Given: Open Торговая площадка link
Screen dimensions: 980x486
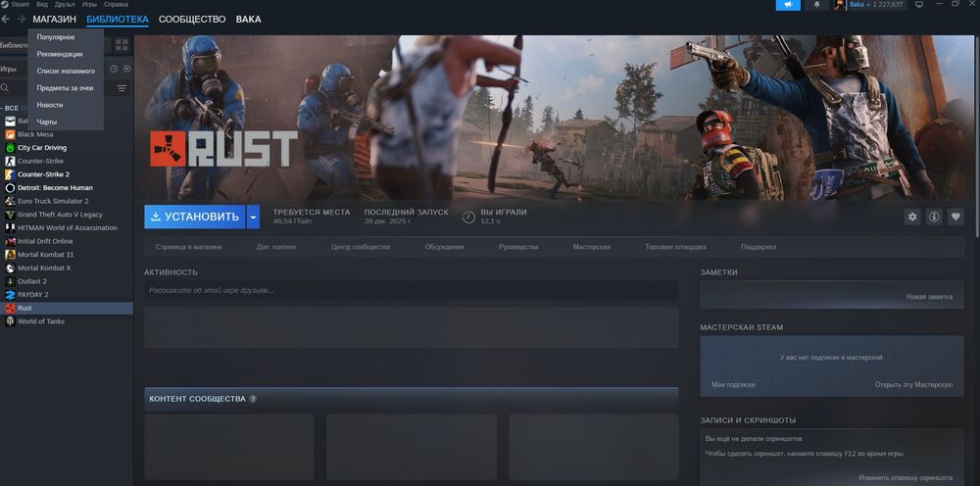Looking at the screenshot, I should coord(675,247).
